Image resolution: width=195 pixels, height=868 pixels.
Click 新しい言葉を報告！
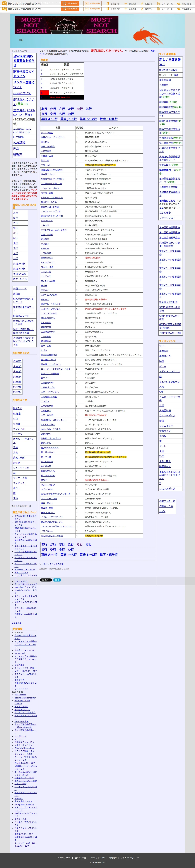170,62
